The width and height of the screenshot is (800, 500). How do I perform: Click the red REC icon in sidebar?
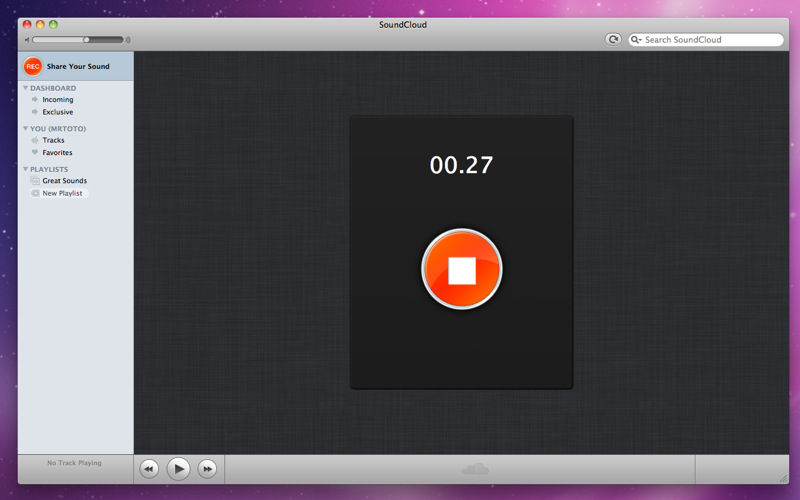coord(33,66)
